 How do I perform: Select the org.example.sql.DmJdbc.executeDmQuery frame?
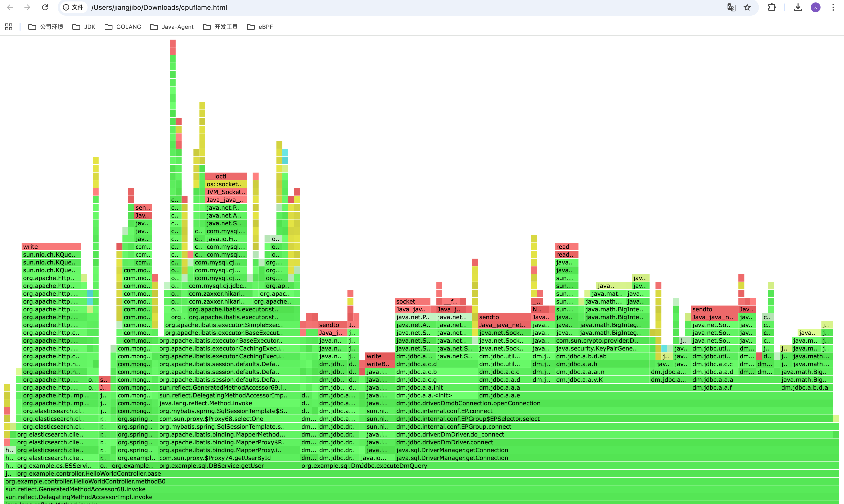pyautogui.click(x=364, y=466)
